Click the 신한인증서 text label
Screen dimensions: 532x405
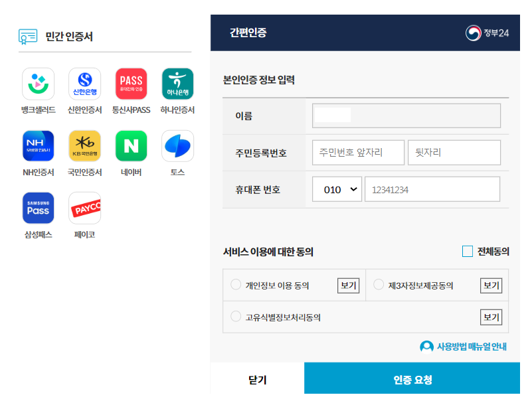point(85,110)
